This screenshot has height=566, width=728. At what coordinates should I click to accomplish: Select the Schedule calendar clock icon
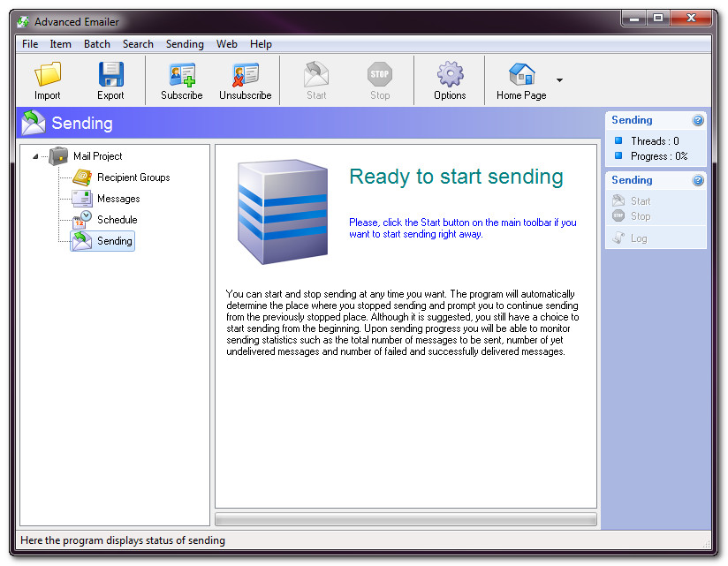[82, 220]
